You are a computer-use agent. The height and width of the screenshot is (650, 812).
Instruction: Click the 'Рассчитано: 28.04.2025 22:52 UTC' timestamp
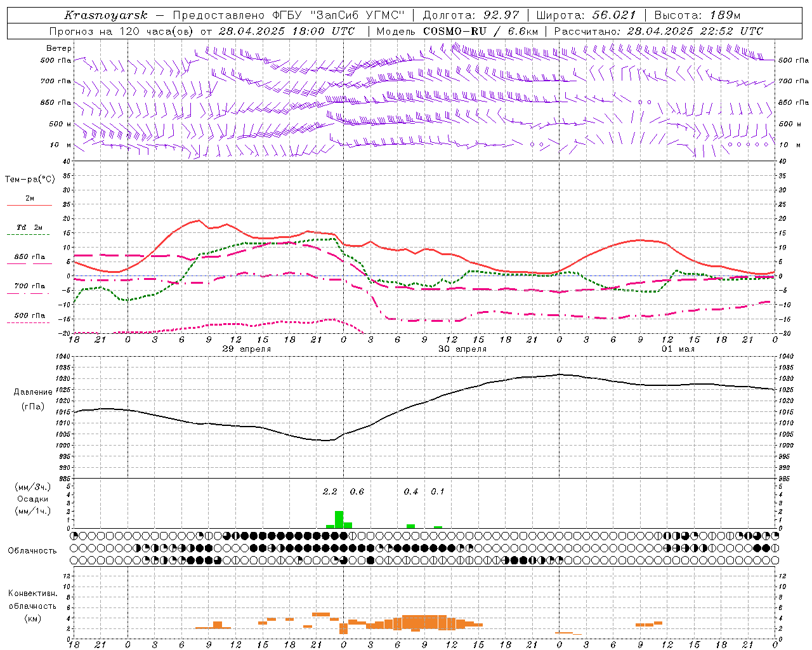point(658,31)
